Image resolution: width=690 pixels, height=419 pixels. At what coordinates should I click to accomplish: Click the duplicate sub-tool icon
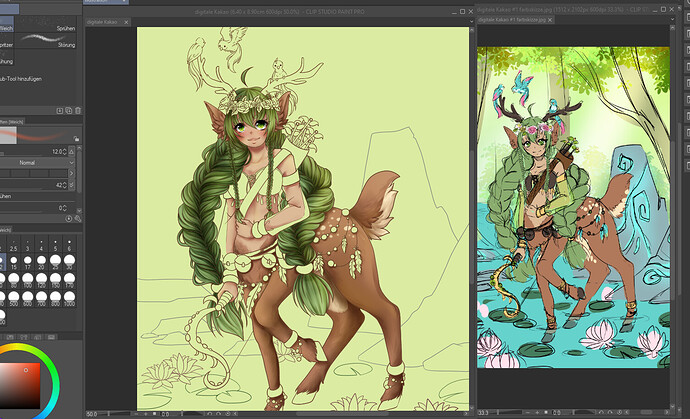click(68, 110)
